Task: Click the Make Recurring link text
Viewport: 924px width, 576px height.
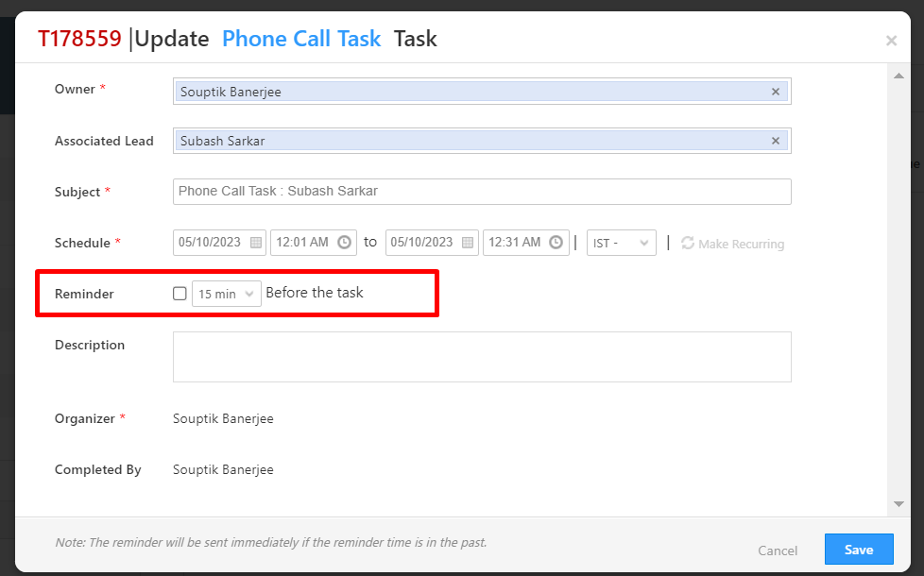Action: tap(742, 244)
